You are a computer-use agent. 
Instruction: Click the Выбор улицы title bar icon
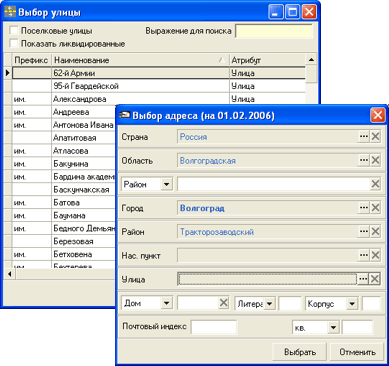click(x=10, y=12)
